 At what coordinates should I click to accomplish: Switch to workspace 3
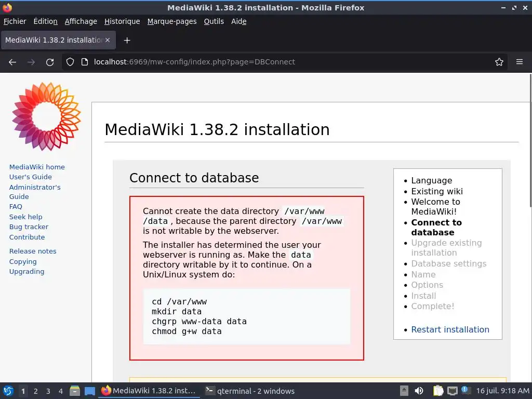coord(48,391)
